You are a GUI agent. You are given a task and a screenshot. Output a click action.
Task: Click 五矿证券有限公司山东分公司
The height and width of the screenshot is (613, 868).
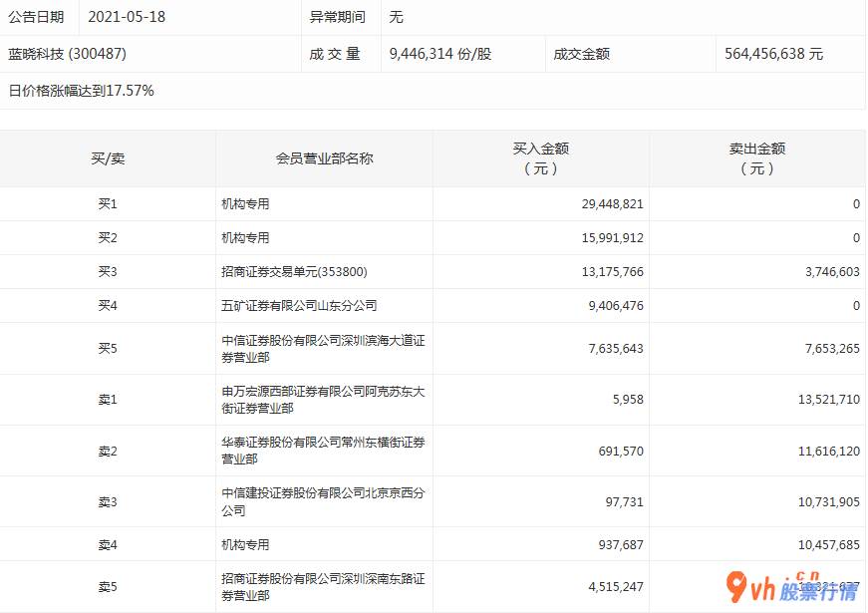pyautogui.click(x=299, y=306)
